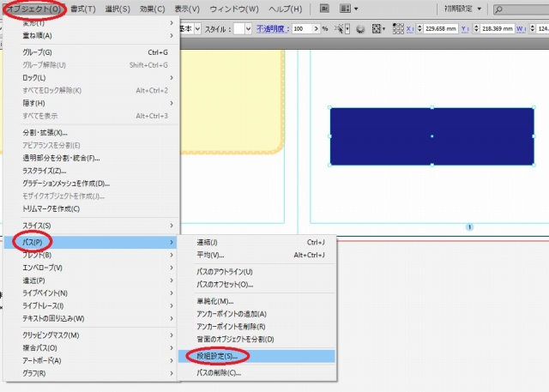Viewport: 549px width, 392px height.
Task: Click the Y field showing 218.369 mm
Action: click(x=497, y=28)
